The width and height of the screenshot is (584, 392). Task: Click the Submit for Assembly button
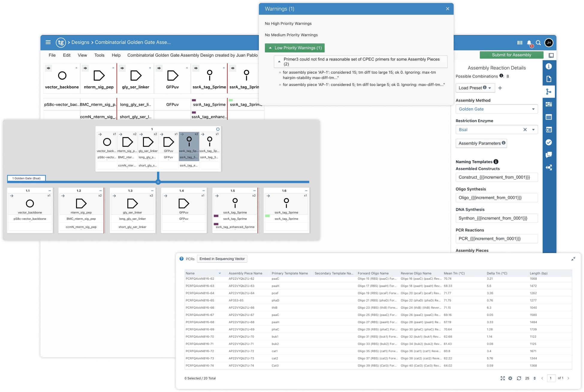coord(511,55)
